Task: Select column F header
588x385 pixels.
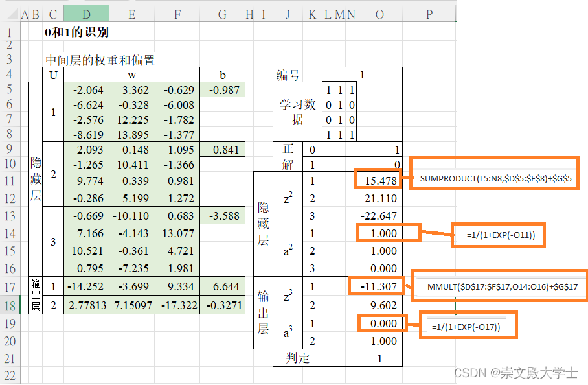Action: 177,14
